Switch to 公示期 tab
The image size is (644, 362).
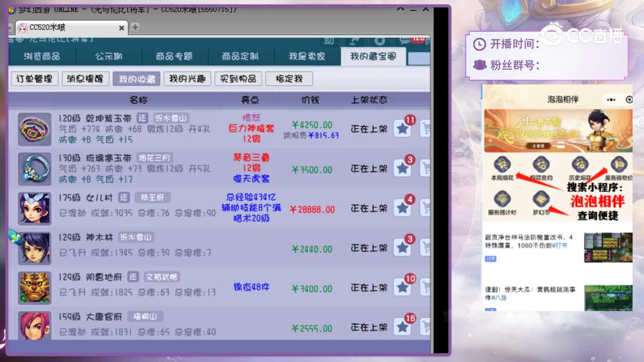109,56
